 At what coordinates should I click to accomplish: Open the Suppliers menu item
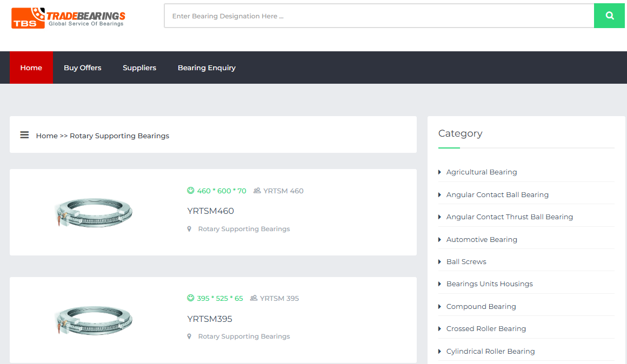[139, 68]
